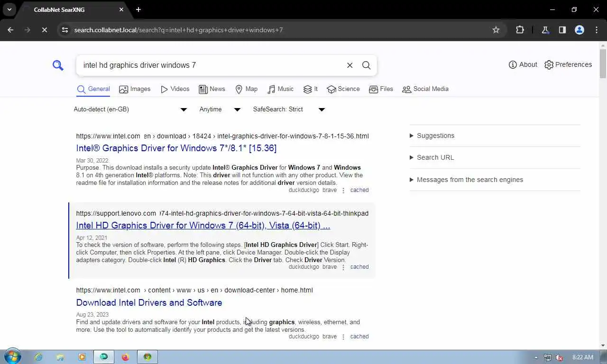Toggle the browser side panel
The image size is (607, 364).
tap(562, 30)
